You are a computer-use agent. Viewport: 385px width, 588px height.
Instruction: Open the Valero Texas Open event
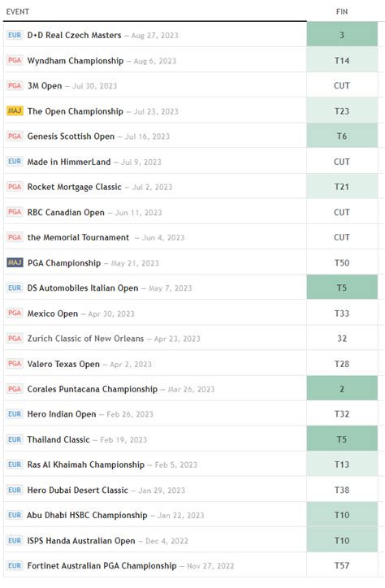[x=63, y=364]
